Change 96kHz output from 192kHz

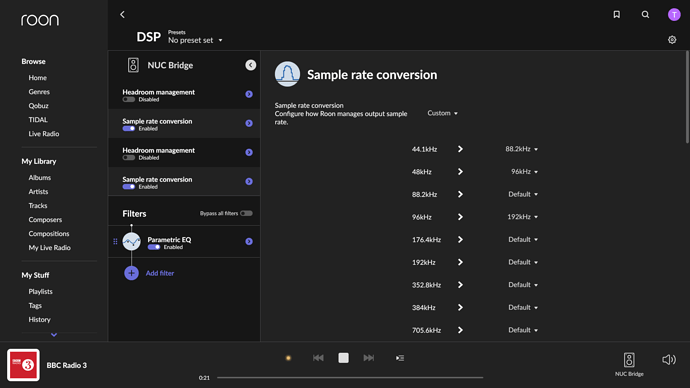tap(522, 217)
